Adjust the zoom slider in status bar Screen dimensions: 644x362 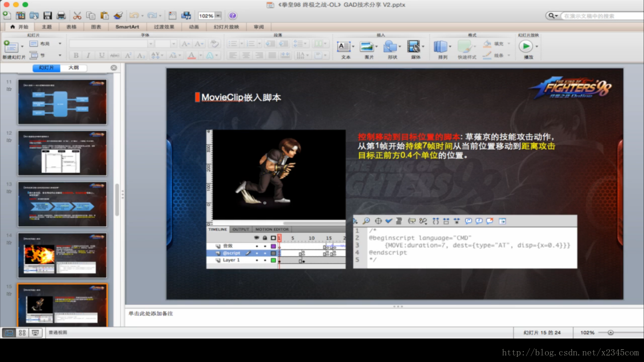click(x=611, y=332)
